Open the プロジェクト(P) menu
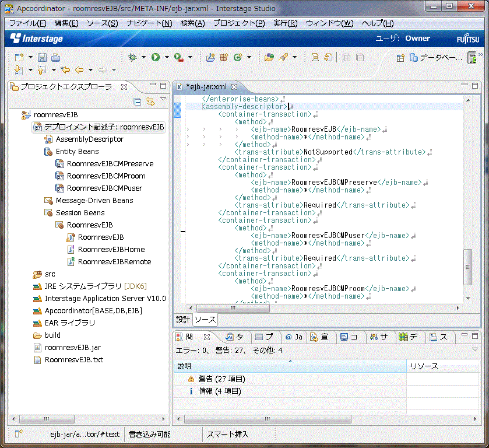 tap(239, 23)
